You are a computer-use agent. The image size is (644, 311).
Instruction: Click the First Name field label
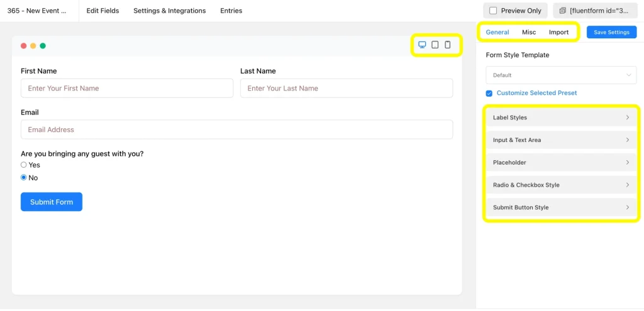point(38,71)
